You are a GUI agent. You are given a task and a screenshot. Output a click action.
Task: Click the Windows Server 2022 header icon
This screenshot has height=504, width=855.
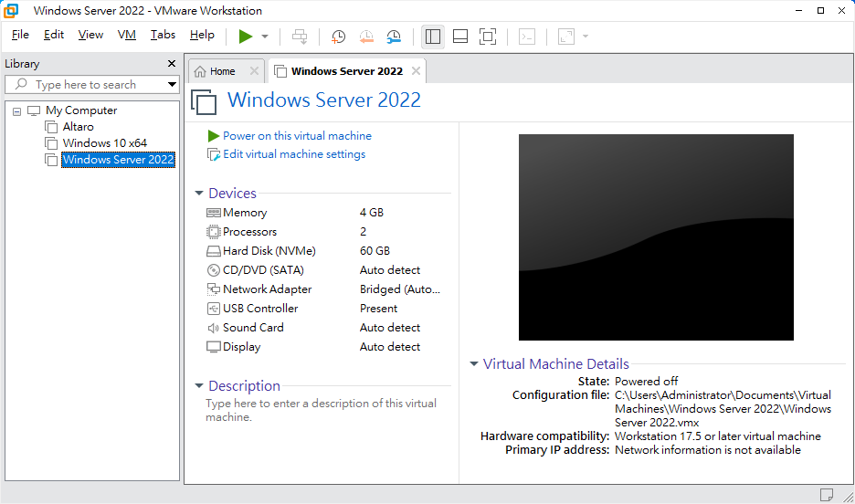204,102
